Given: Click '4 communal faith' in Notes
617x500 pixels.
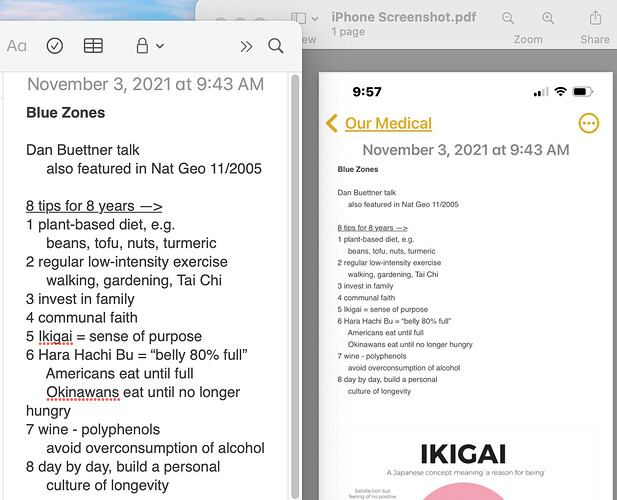Looking at the screenshot, I should (x=82, y=317).
